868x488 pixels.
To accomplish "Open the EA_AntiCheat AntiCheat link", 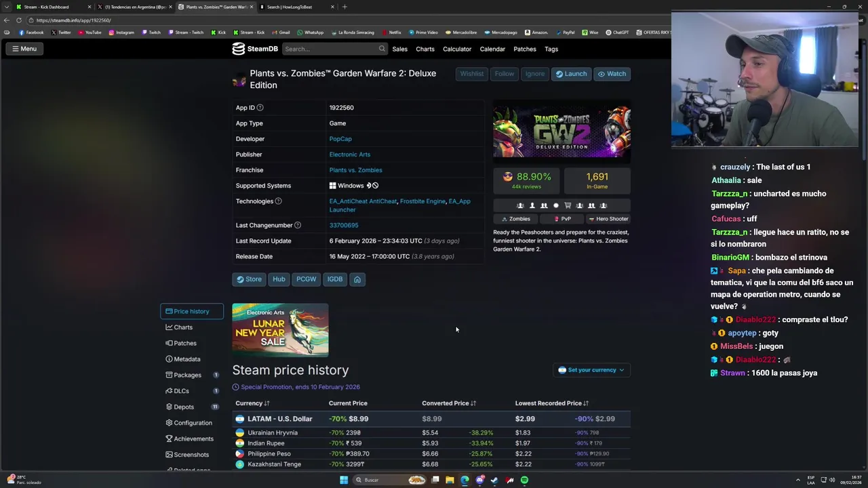I will [x=363, y=201].
